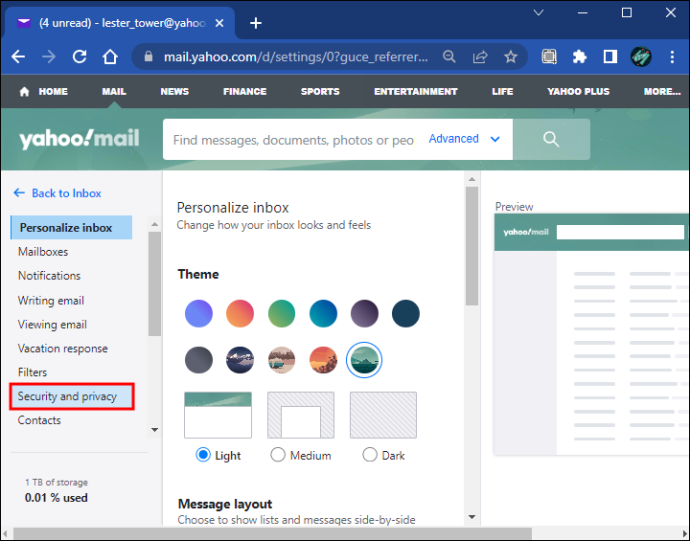Click the magnifier search button in Yahoo Mail
Screen dimensions: 690x541
[551, 139]
